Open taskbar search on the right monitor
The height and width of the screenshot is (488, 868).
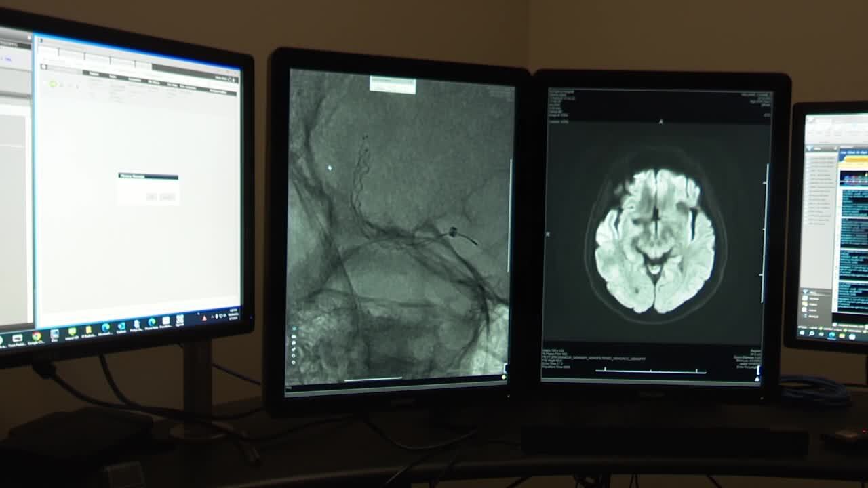point(812,333)
